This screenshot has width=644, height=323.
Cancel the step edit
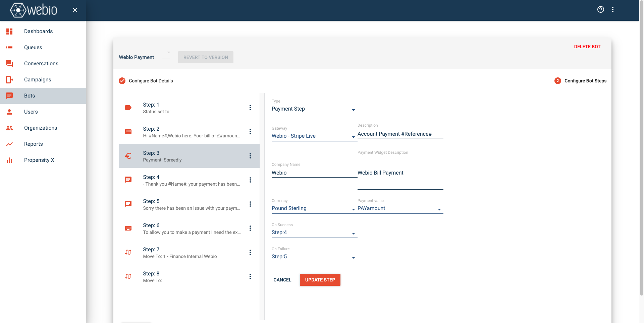click(x=282, y=280)
